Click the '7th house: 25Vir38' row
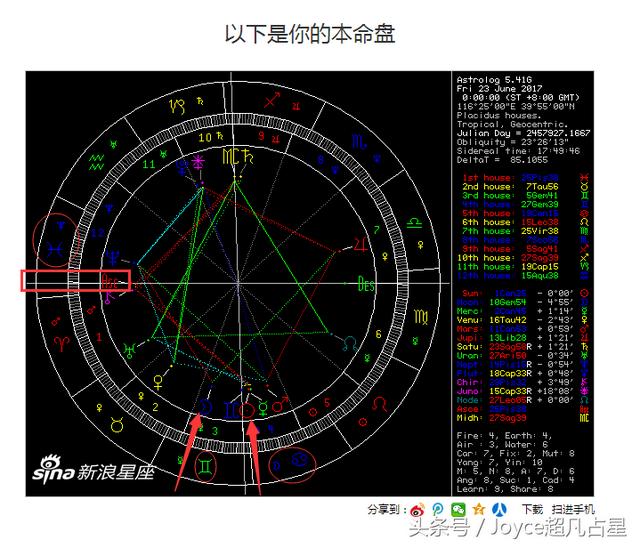This screenshot has width=640, height=548. coord(510,231)
